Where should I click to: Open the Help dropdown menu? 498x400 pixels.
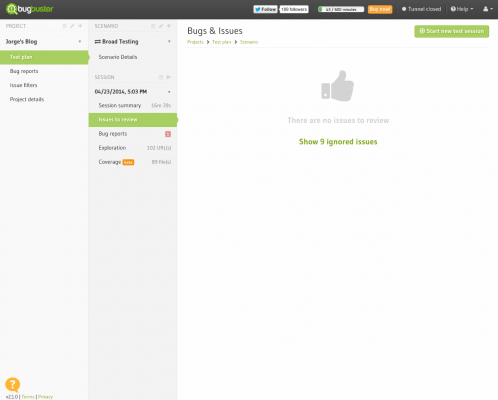click(462, 9)
